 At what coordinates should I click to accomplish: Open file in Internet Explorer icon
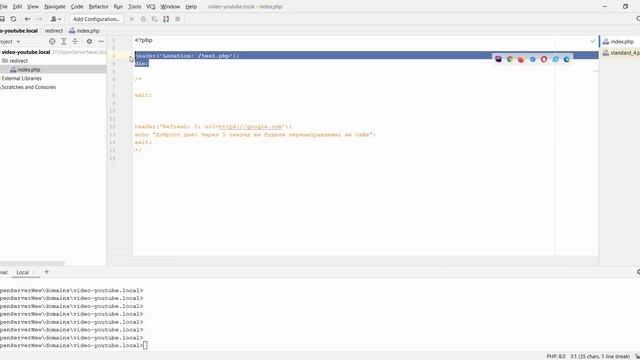[x=556, y=60]
